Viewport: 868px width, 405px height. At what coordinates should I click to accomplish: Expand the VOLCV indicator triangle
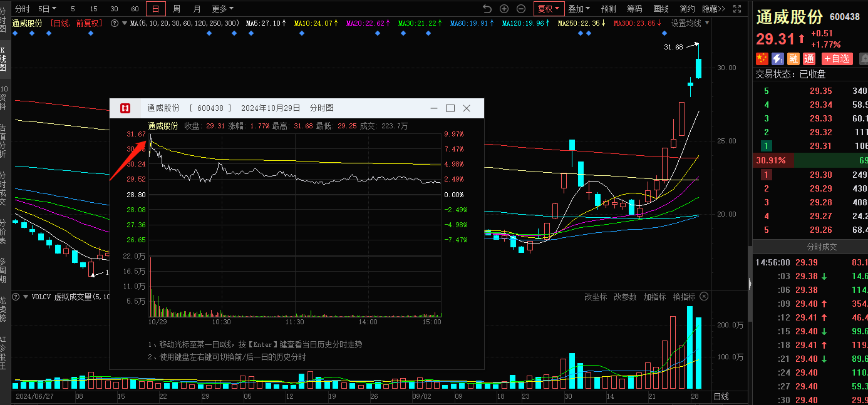(x=26, y=297)
